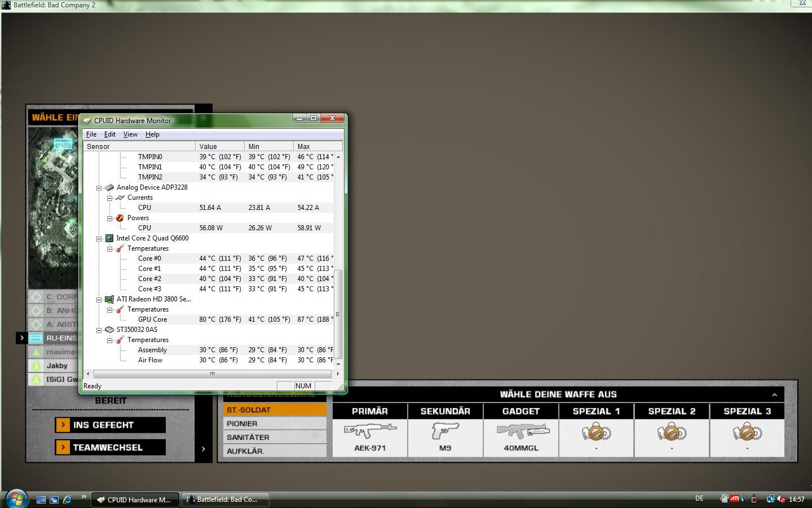Click the scroll down arrow of sensor list
Viewport: 812px width, 508px height.
pyautogui.click(x=338, y=365)
